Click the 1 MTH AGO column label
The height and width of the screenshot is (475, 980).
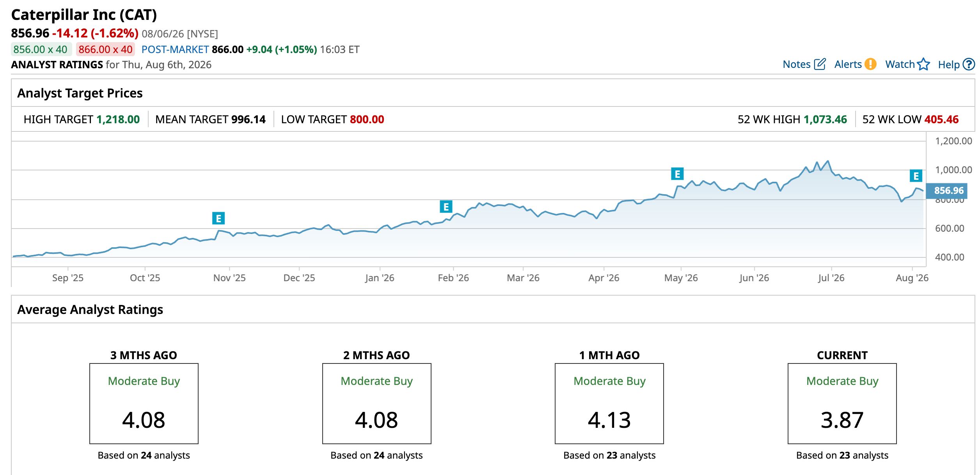609,355
